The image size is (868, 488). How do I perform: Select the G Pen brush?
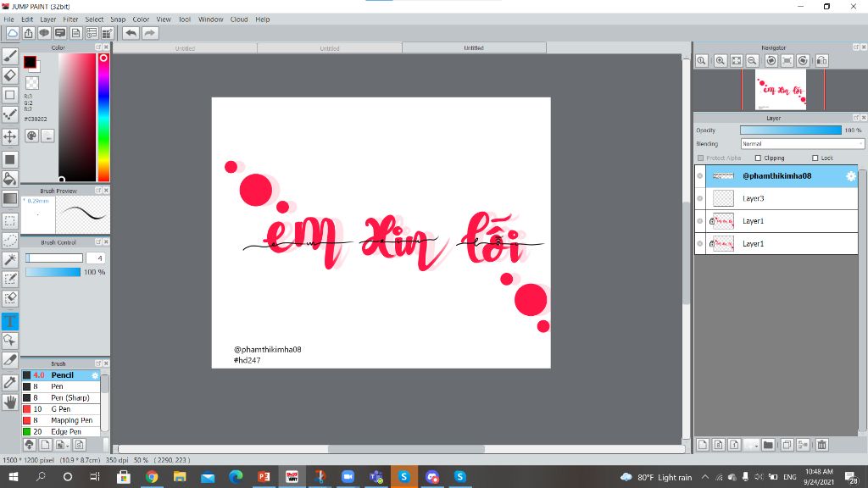[x=61, y=409]
